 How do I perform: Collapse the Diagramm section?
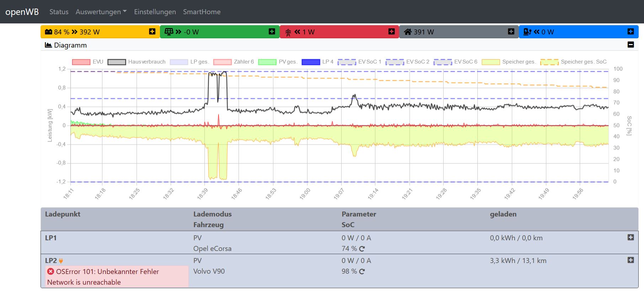pyautogui.click(x=630, y=45)
